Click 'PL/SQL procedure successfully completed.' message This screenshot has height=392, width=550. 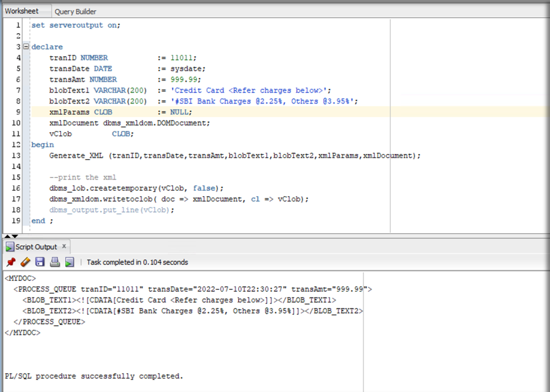[x=94, y=376]
